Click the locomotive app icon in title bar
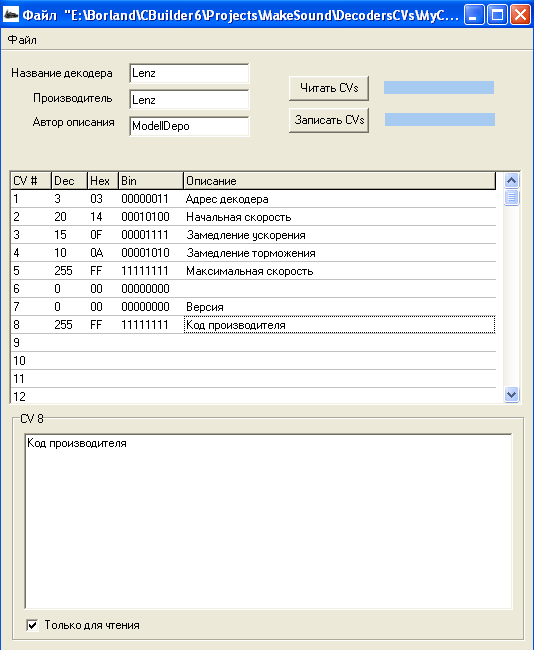 (11, 15)
